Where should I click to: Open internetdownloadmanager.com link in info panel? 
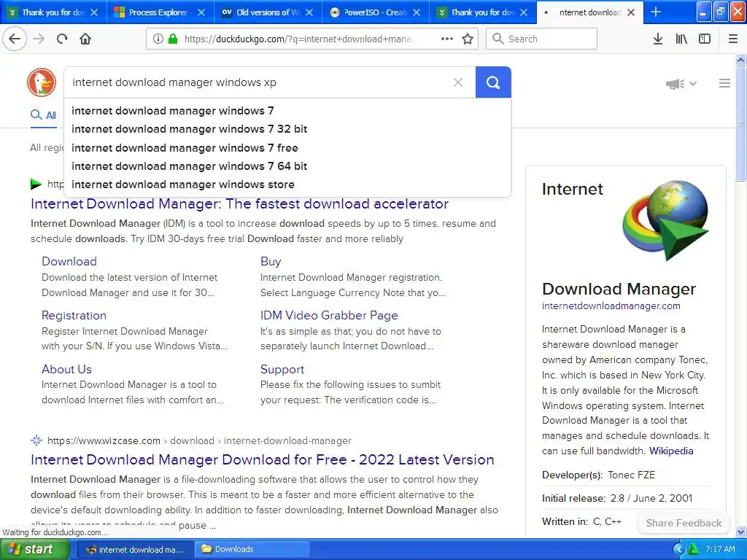point(611,306)
